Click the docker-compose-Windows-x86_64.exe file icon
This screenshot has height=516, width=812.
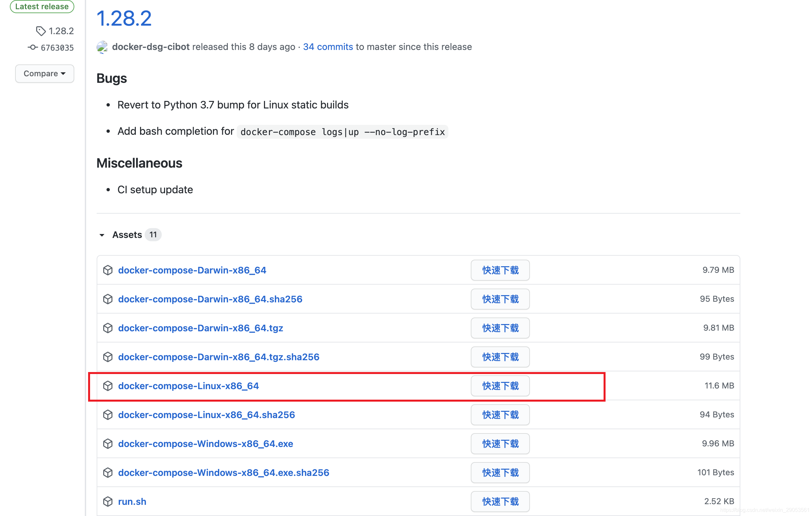[x=108, y=443]
